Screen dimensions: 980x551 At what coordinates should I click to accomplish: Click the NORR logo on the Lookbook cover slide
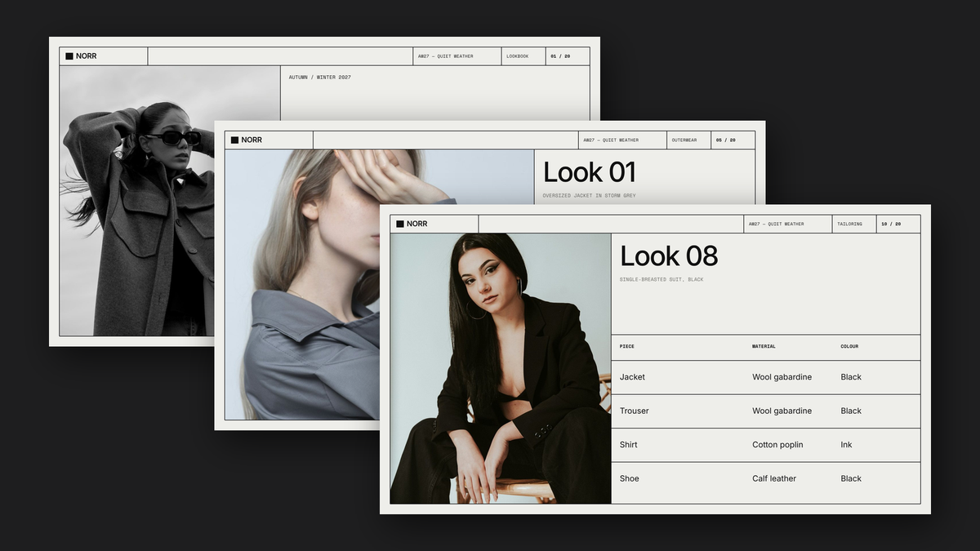click(x=81, y=56)
